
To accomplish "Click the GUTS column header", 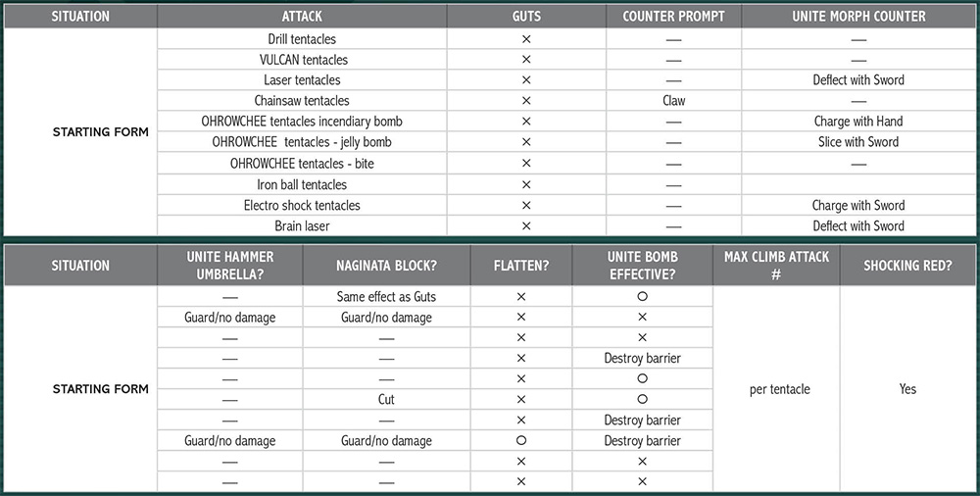I will pyautogui.click(x=526, y=17).
